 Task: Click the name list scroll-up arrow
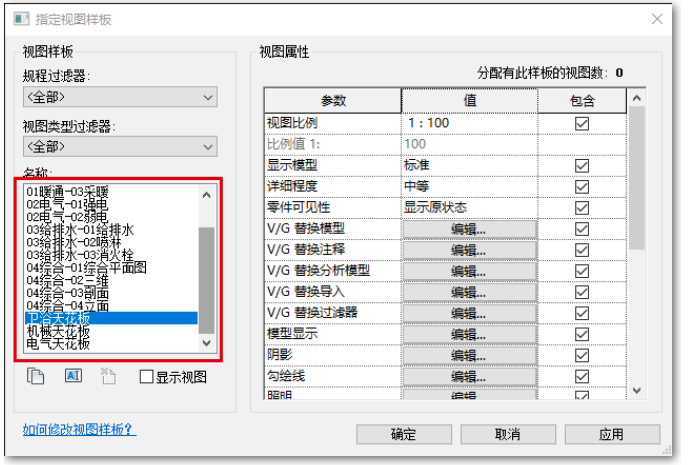tap(207, 190)
